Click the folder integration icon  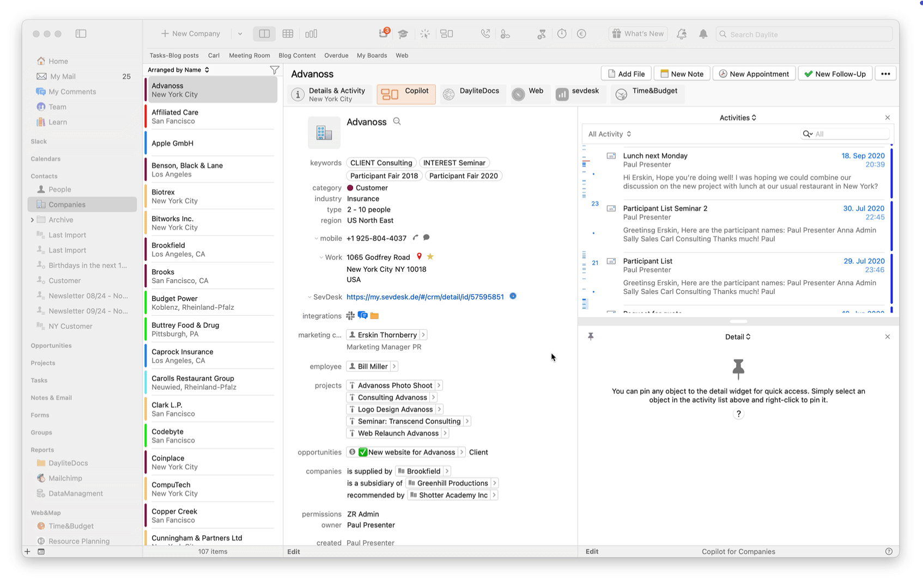pos(374,316)
